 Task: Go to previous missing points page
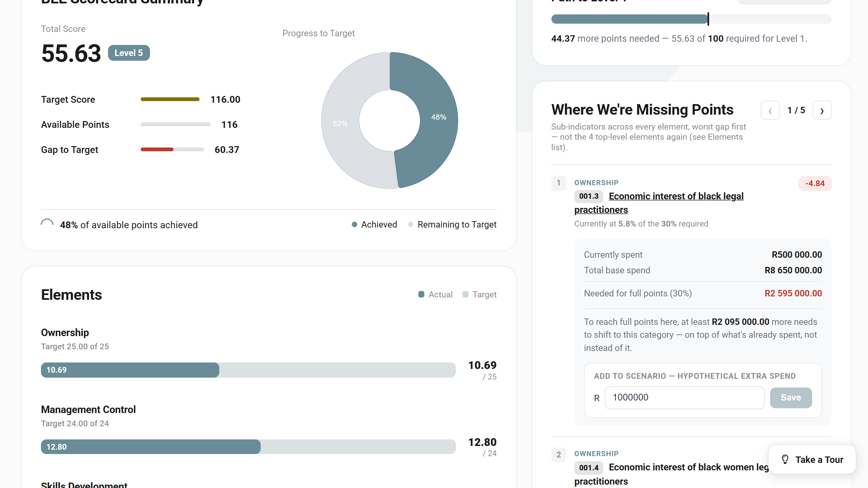click(x=770, y=111)
